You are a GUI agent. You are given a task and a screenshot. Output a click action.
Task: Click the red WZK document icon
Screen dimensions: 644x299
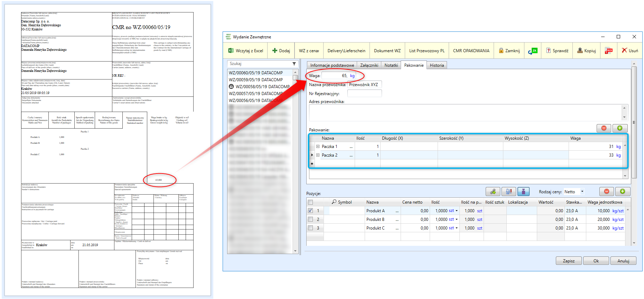609,51
